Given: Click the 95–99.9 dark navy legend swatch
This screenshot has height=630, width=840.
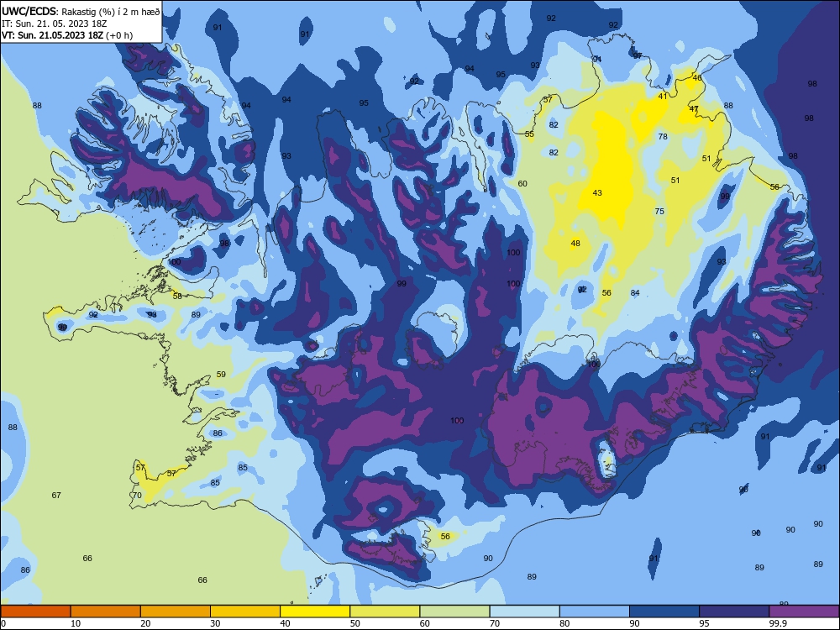Looking at the screenshot, I should [x=734, y=612].
